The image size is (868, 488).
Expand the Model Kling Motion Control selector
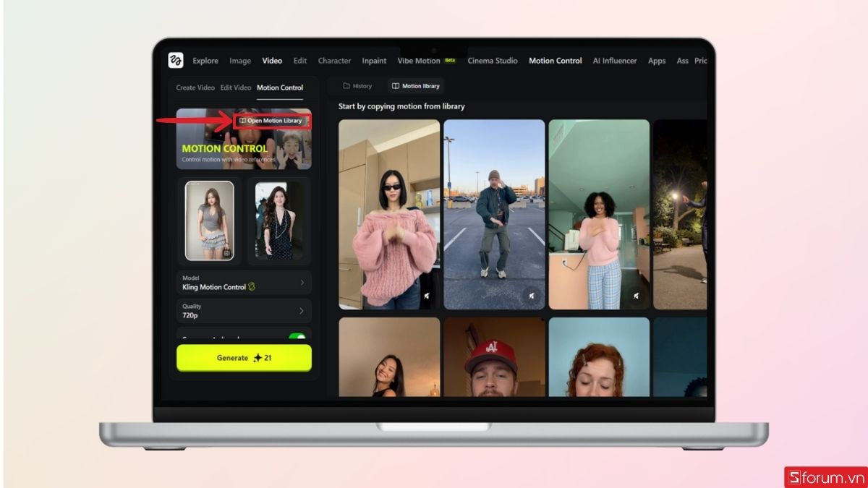click(244, 282)
